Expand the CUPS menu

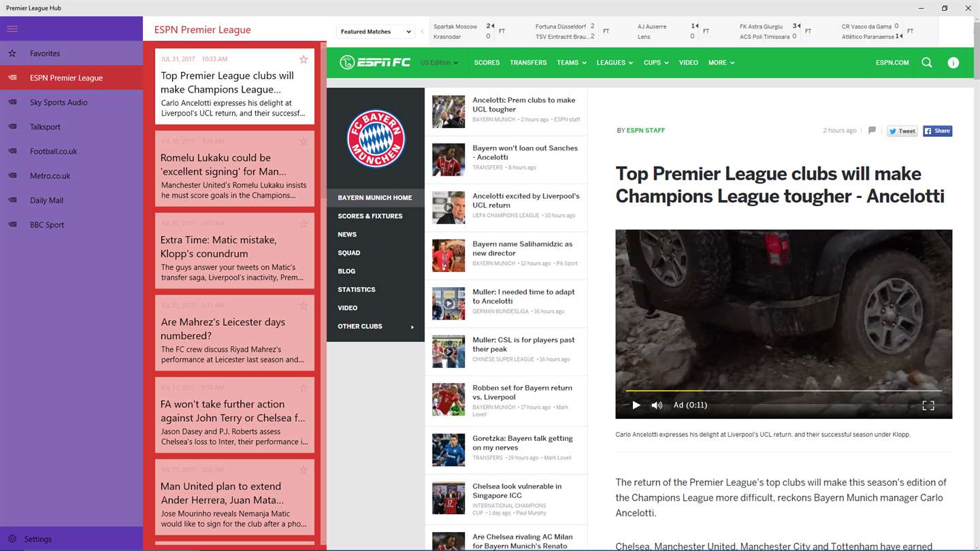pyautogui.click(x=656, y=63)
